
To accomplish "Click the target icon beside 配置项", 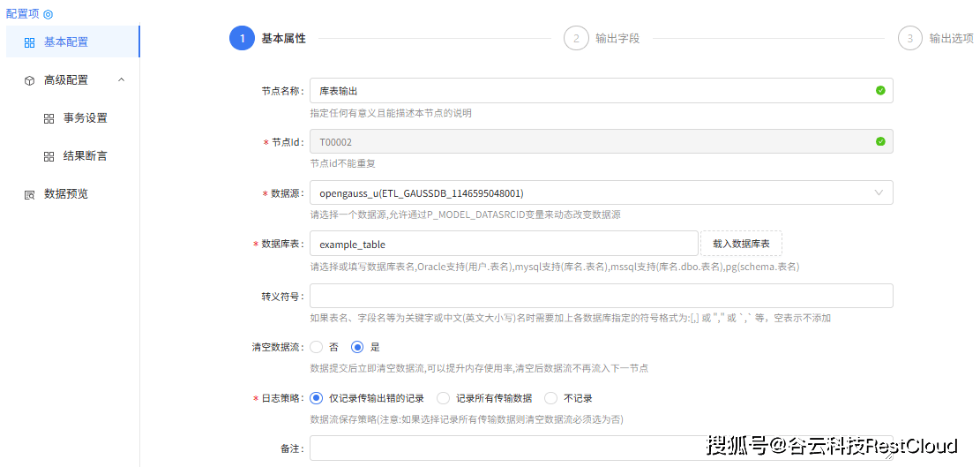I will [x=49, y=14].
